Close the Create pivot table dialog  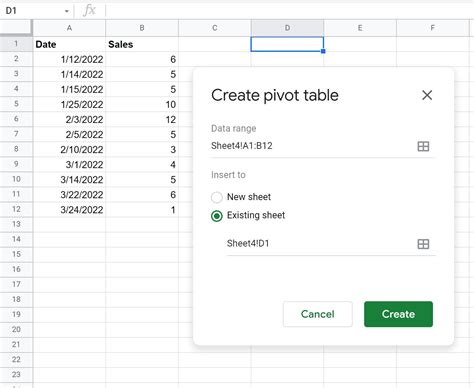(x=427, y=95)
